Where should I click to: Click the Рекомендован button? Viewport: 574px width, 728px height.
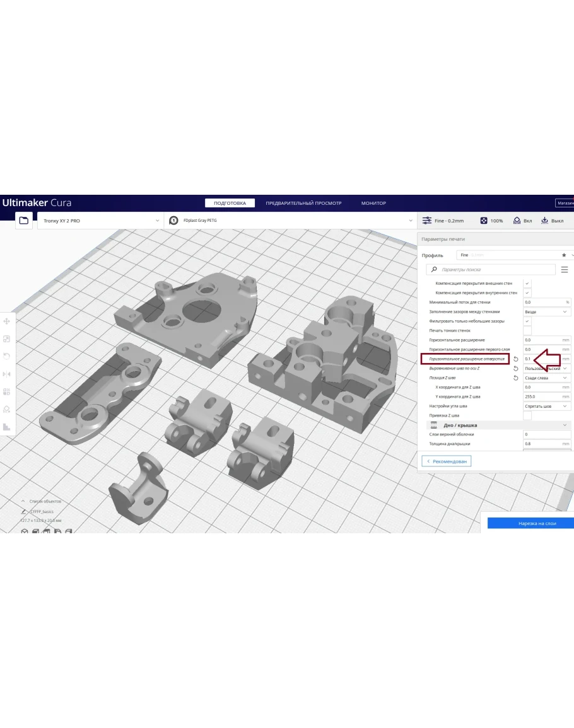(447, 461)
